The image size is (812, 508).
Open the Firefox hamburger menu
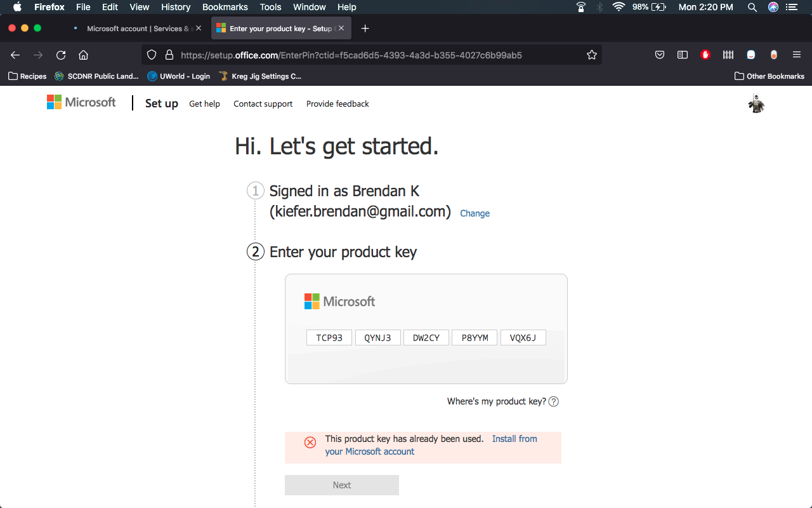pos(797,55)
